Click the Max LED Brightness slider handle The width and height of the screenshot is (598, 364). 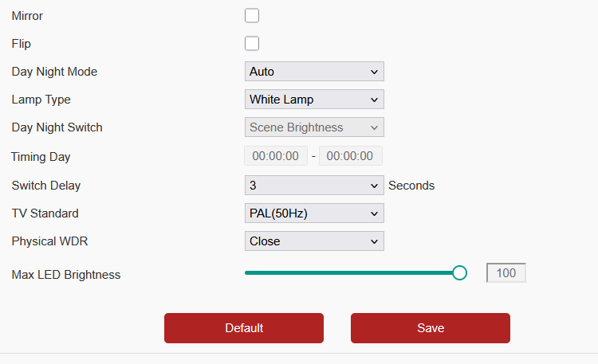click(459, 273)
